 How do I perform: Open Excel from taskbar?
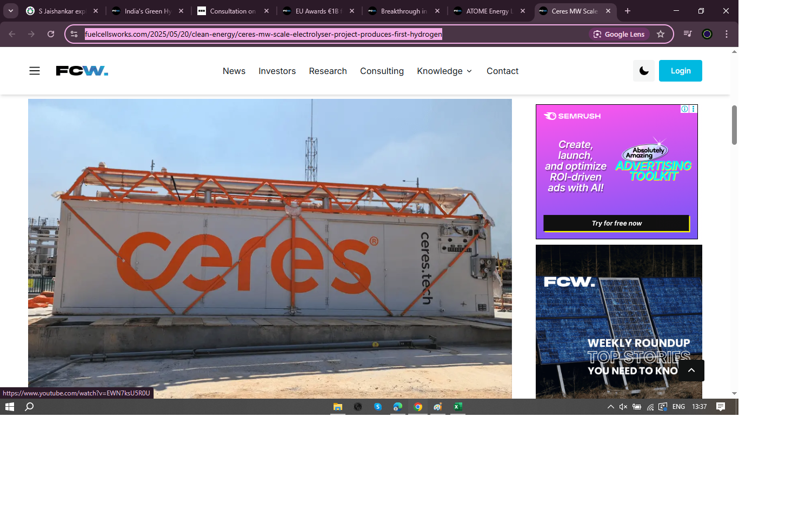point(458,407)
